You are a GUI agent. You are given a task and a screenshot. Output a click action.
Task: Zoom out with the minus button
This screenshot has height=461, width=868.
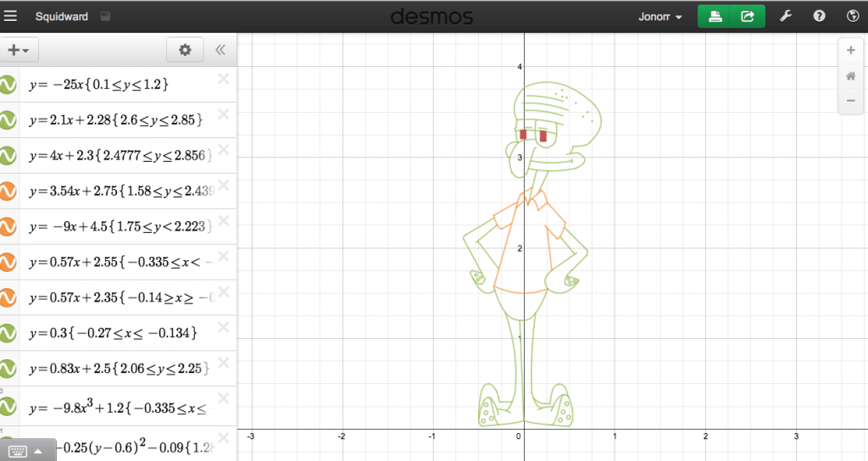850,102
